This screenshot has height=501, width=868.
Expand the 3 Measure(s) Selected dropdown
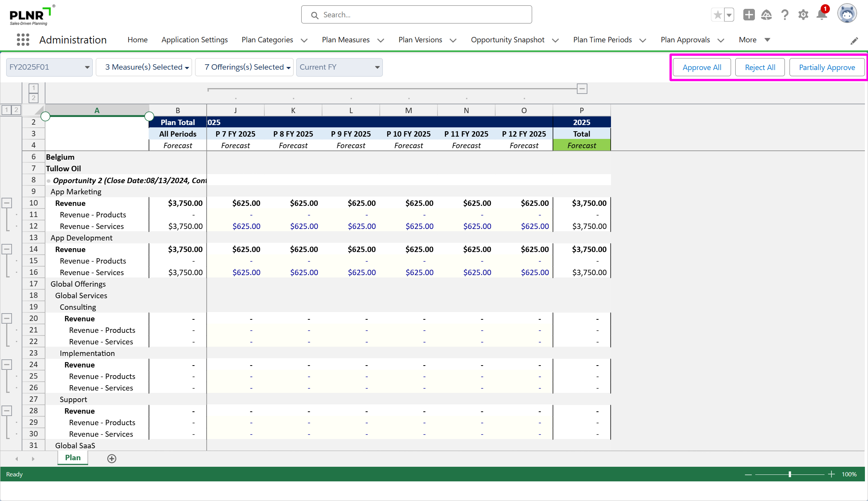[x=147, y=67]
